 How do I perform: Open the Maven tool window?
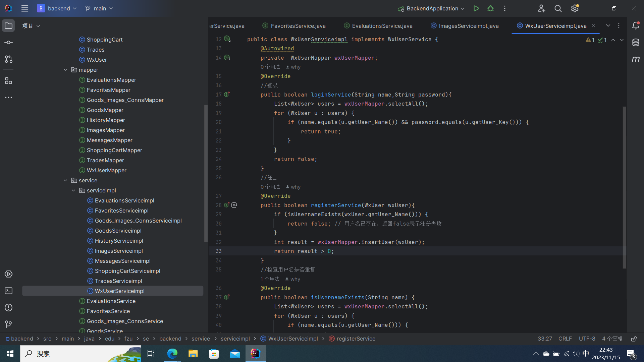click(x=636, y=59)
